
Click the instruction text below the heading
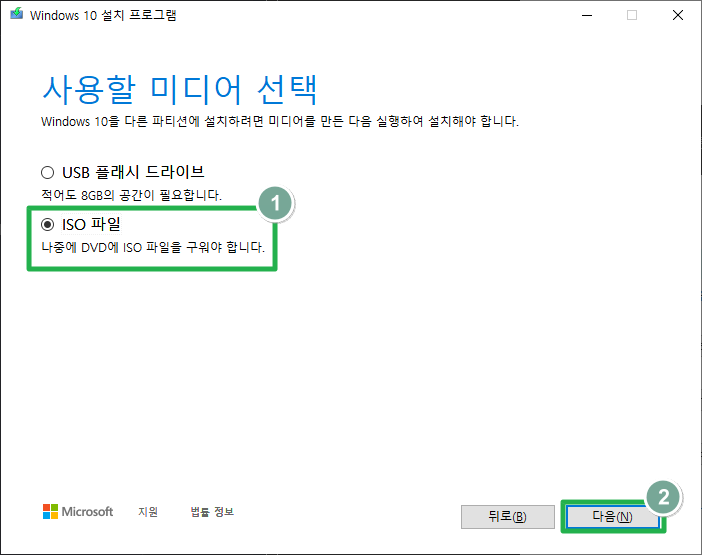click(280, 121)
